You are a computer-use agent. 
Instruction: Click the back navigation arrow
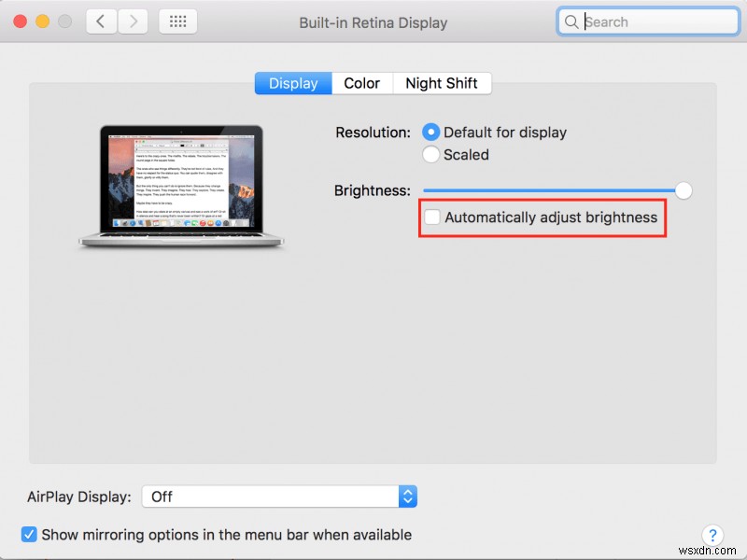click(x=101, y=21)
